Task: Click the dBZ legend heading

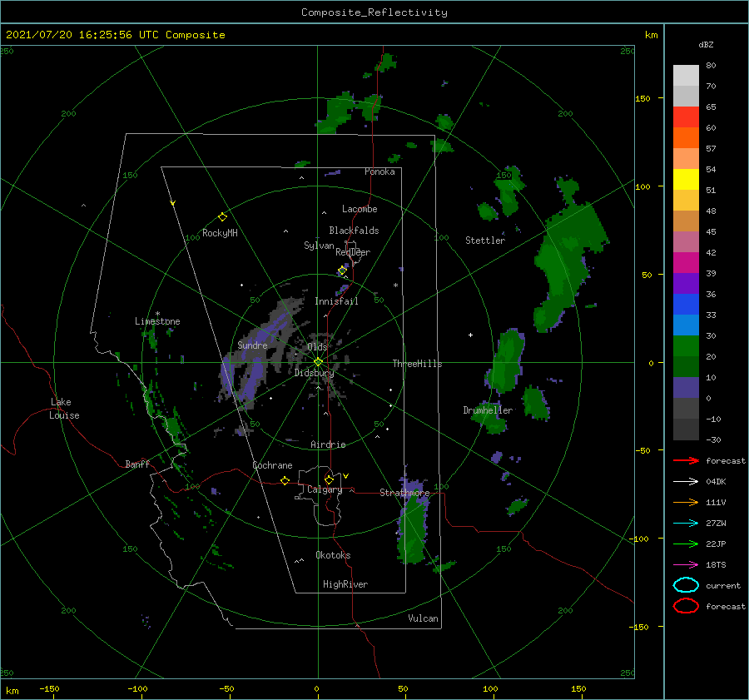Action: tap(706, 44)
